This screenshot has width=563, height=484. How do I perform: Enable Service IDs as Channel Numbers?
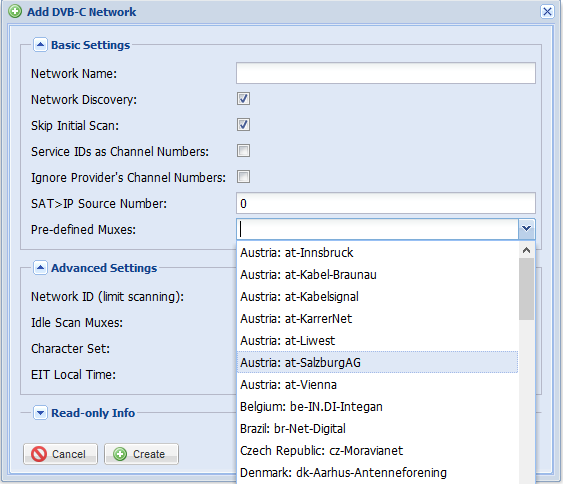243,151
